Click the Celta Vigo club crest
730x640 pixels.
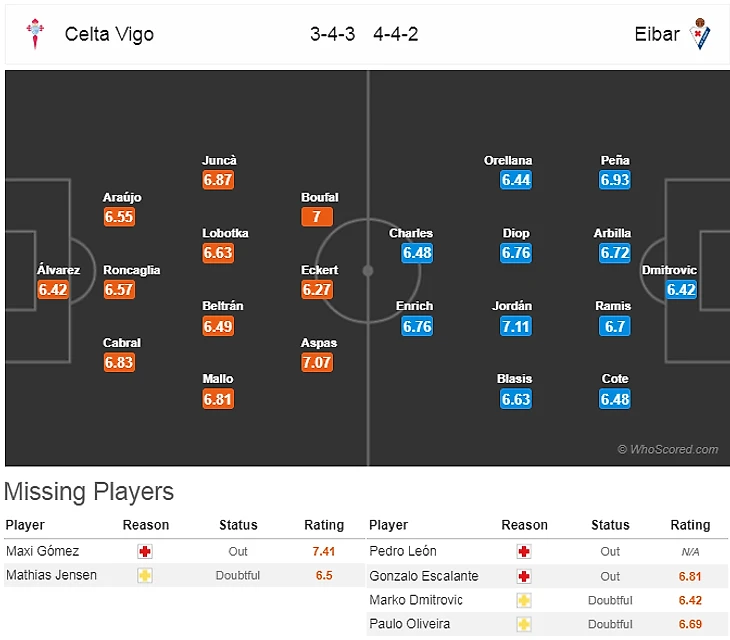click(x=35, y=35)
